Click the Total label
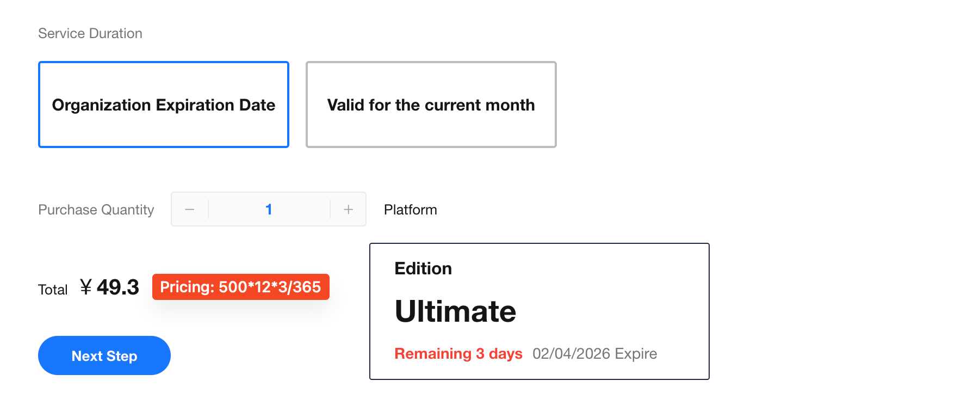This screenshot has width=980, height=405. tap(53, 290)
